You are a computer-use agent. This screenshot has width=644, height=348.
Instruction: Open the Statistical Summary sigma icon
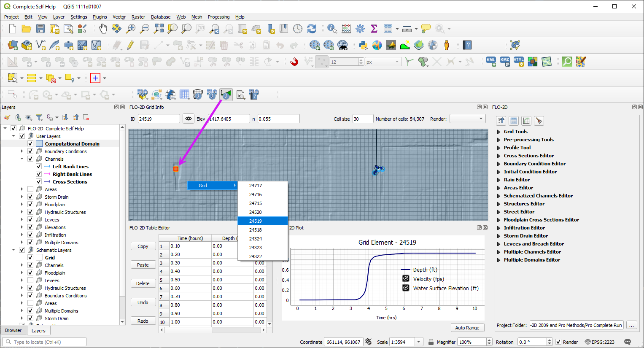(x=374, y=29)
